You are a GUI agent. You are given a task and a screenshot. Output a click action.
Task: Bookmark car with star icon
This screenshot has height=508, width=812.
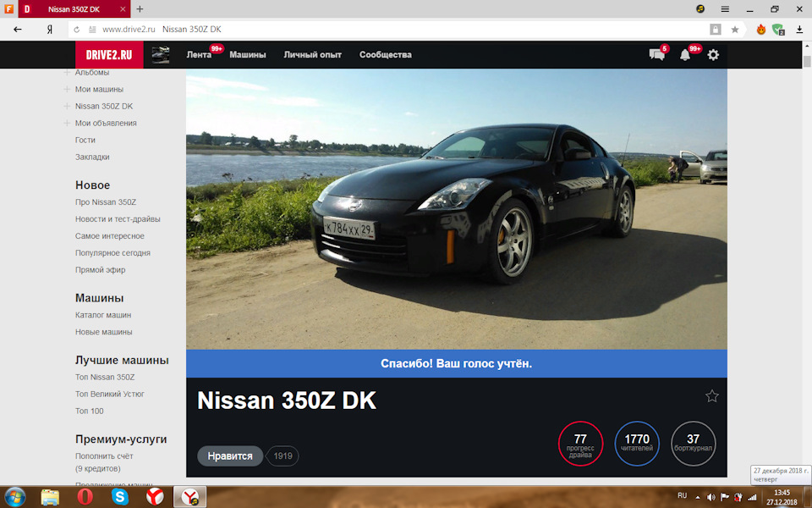(712, 396)
